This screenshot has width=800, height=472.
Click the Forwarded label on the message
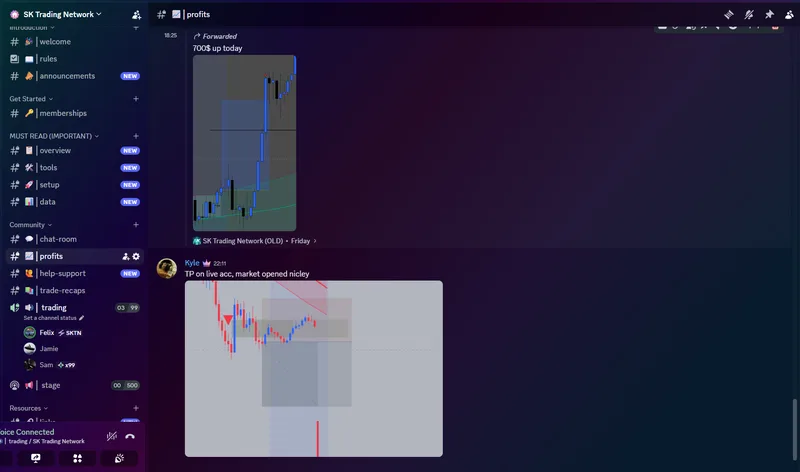pos(219,36)
